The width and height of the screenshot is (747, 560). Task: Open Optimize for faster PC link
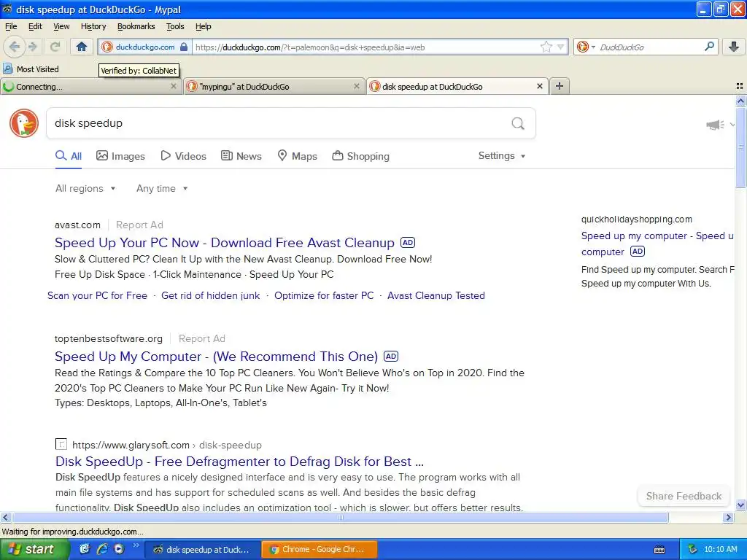(324, 296)
